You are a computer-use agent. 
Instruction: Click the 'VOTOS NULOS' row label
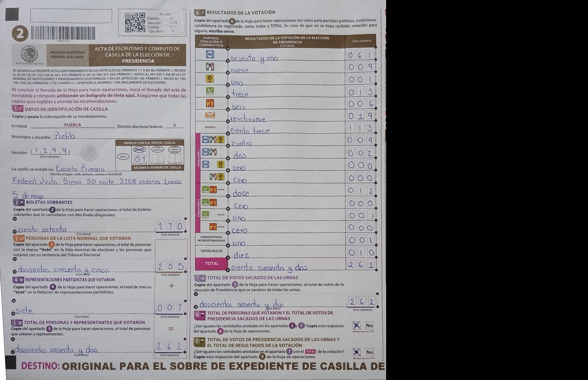click(211, 251)
